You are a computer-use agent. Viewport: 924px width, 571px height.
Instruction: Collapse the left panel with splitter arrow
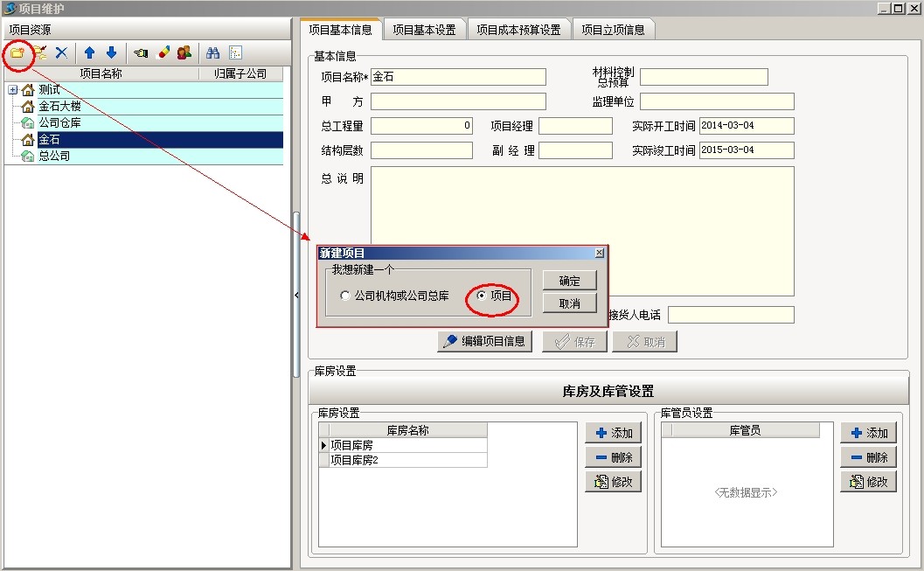click(295, 296)
